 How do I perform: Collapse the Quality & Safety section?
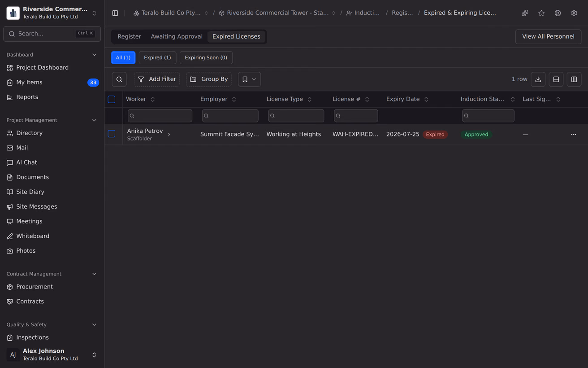pos(94,324)
